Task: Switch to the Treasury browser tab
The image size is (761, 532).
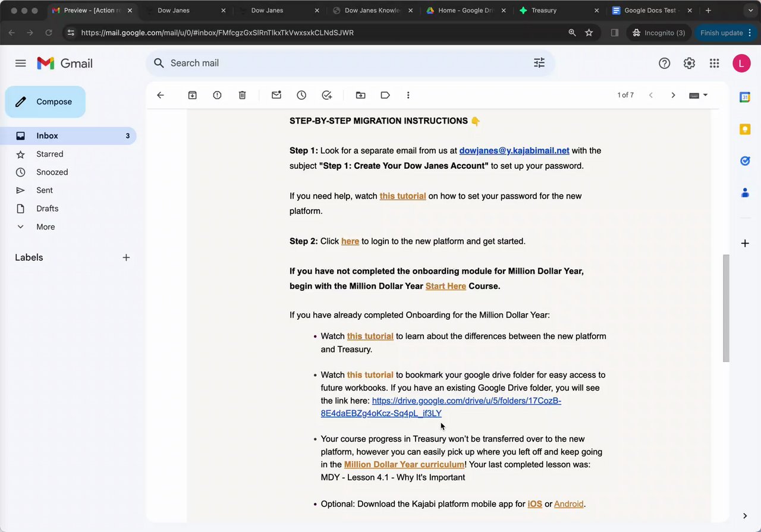Action: coord(543,10)
